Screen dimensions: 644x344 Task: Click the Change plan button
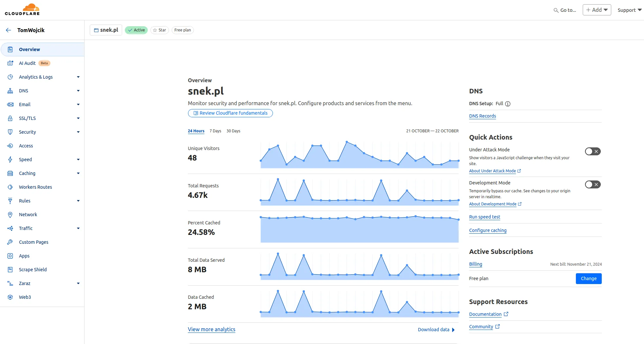[x=588, y=278]
